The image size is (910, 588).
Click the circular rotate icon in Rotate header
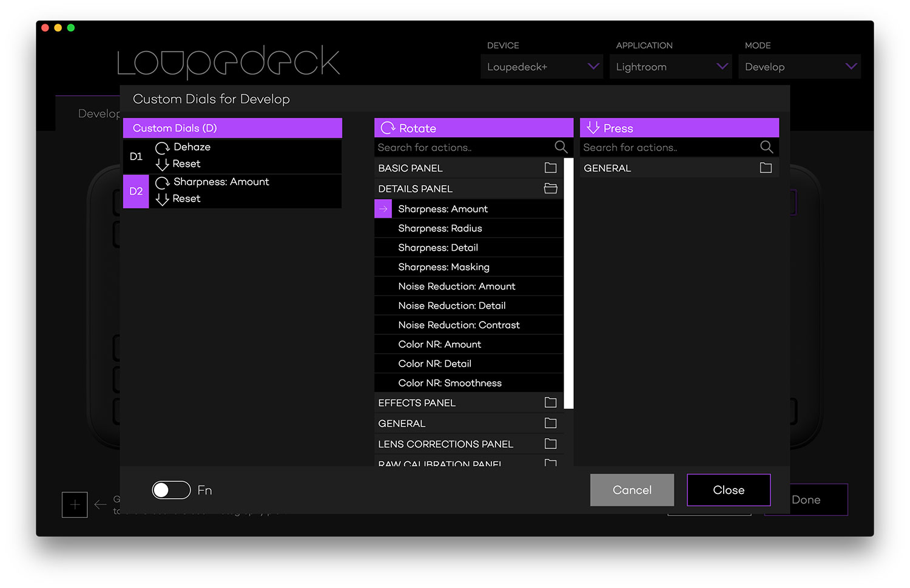pyautogui.click(x=388, y=128)
